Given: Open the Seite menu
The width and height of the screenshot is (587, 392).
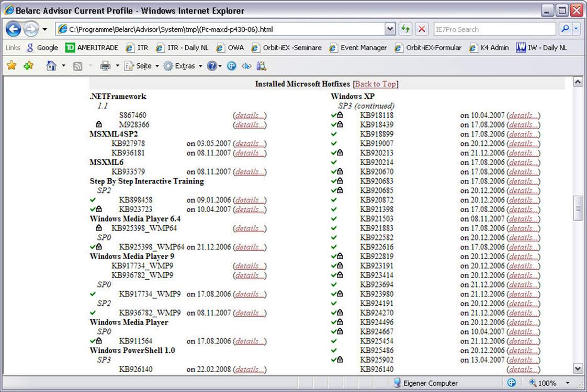Looking at the screenshot, I should pyautogui.click(x=141, y=66).
